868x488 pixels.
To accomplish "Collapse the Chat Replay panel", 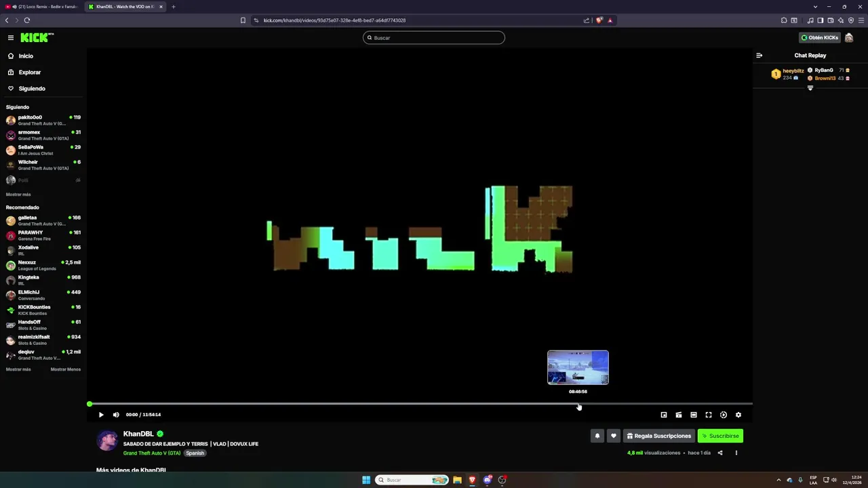I will point(759,56).
